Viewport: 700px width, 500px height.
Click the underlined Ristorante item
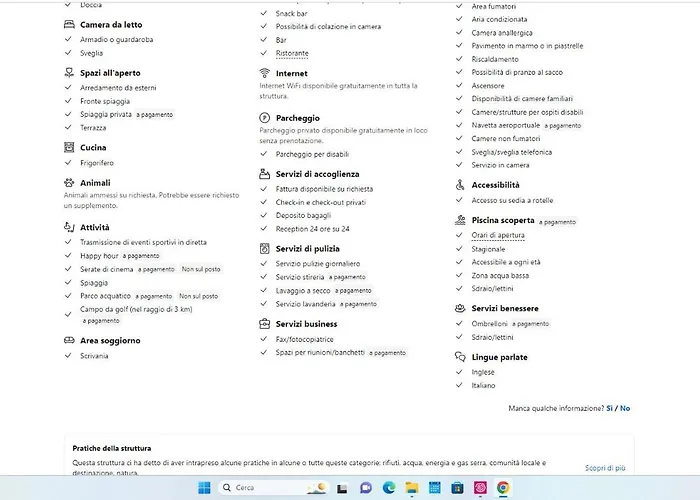tap(292, 53)
